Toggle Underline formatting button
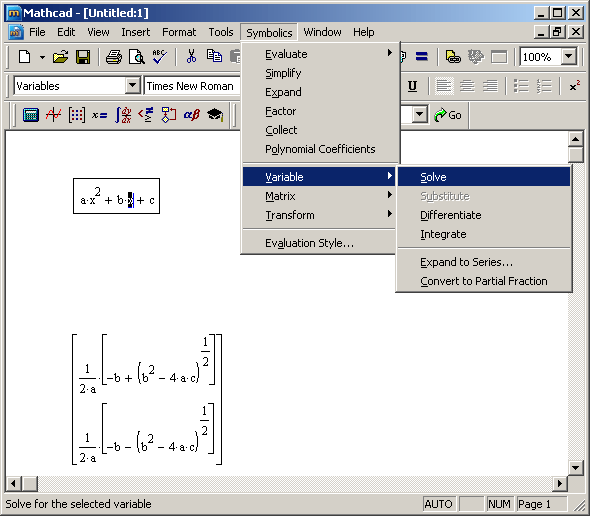Image resolution: width=590 pixels, height=516 pixels. (x=412, y=86)
